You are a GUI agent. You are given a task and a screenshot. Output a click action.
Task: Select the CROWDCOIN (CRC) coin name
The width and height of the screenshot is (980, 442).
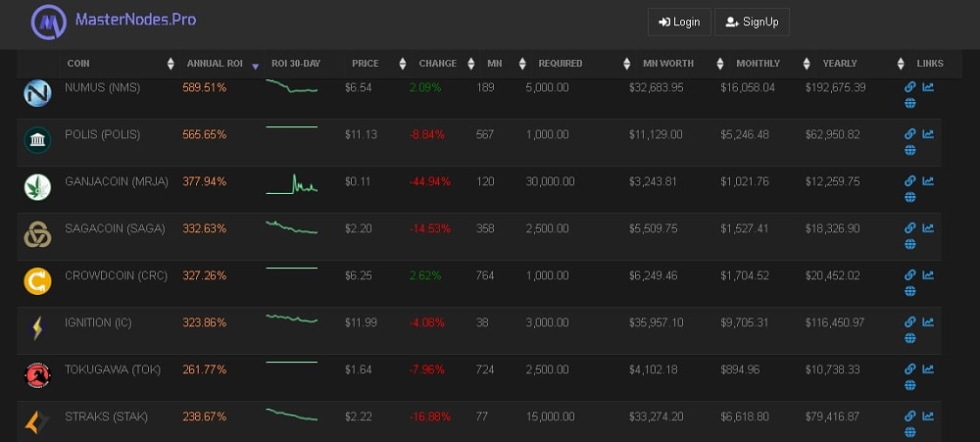(115, 275)
